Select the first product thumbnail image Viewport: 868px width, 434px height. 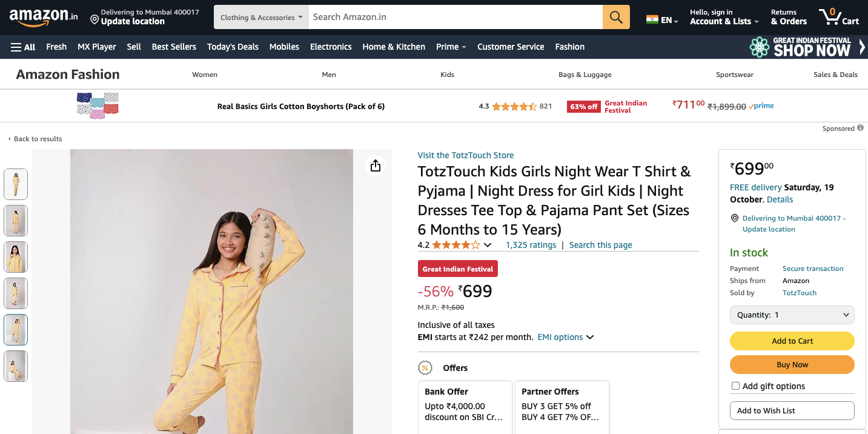pos(16,184)
